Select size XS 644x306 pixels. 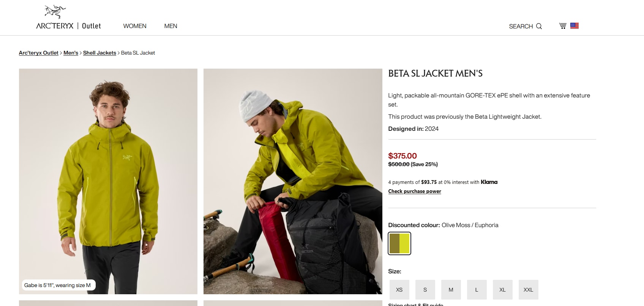coord(399,290)
